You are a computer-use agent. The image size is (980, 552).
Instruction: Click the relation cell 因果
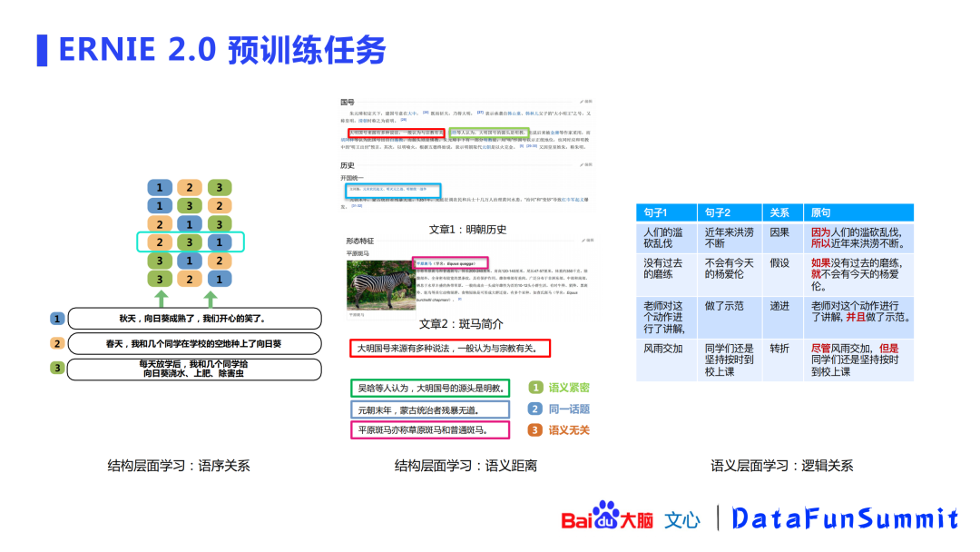coord(782,238)
